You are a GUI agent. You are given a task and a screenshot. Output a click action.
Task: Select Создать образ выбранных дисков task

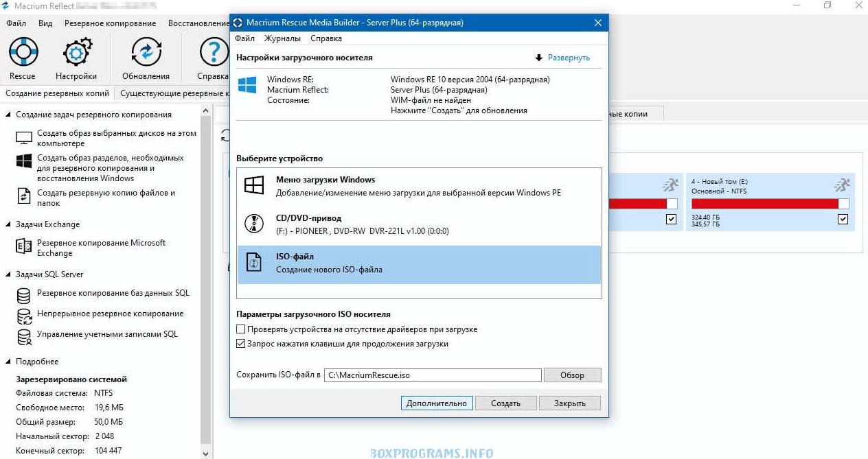pyautogui.click(x=117, y=138)
